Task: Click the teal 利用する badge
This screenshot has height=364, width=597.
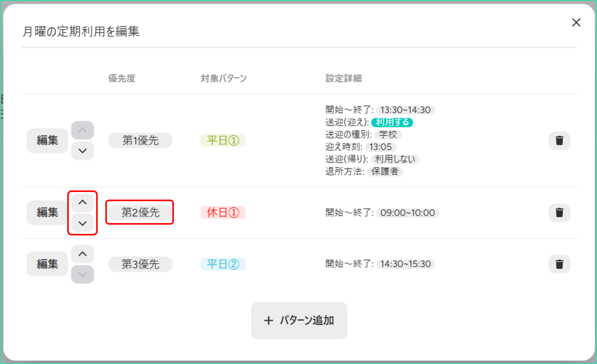Action: (x=392, y=122)
